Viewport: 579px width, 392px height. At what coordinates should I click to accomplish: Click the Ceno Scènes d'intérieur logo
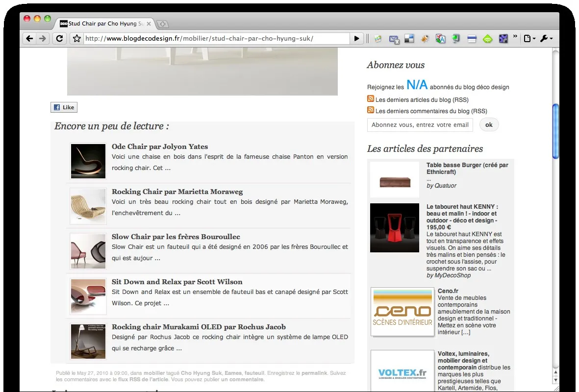[x=403, y=312]
